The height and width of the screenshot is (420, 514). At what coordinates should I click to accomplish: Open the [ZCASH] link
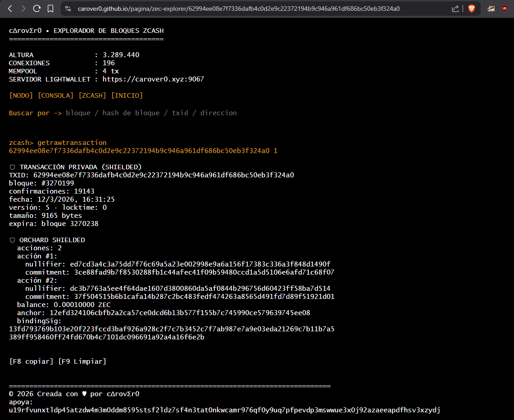click(x=92, y=95)
